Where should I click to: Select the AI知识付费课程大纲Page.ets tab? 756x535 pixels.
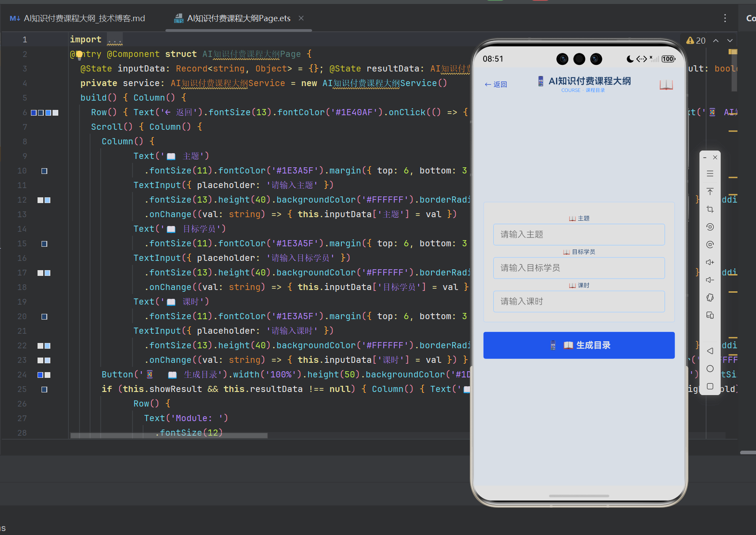pyautogui.click(x=238, y=18)
